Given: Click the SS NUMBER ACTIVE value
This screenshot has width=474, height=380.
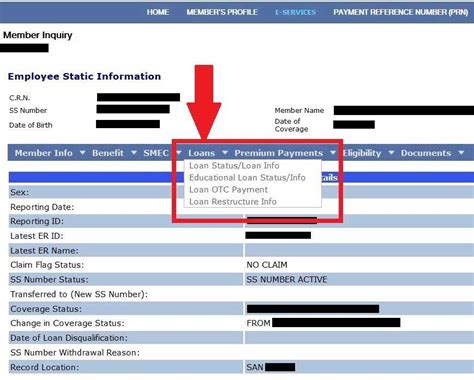Looking at the screenshot, I should tap(287, 279).
